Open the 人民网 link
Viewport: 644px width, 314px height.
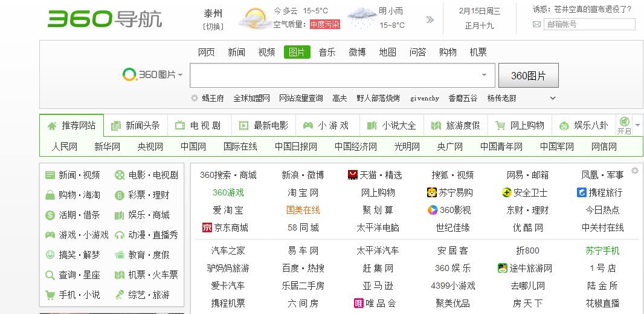pos(64,146)
